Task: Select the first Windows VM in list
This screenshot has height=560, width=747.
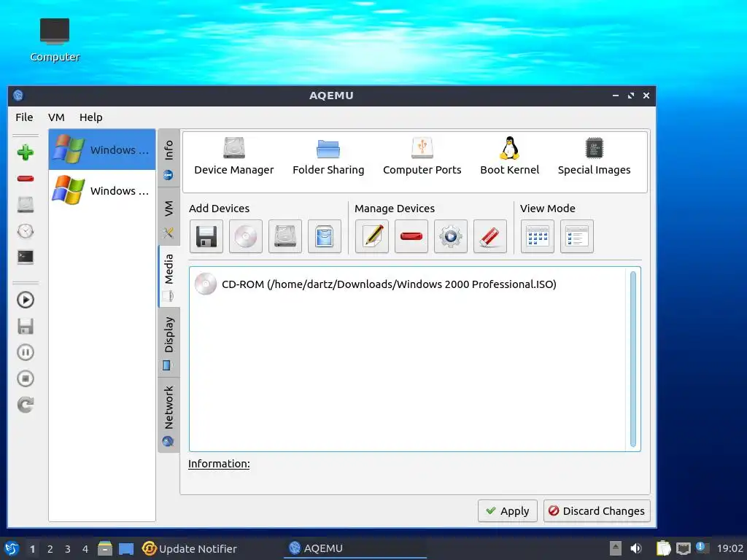Action: pos(102,149)
